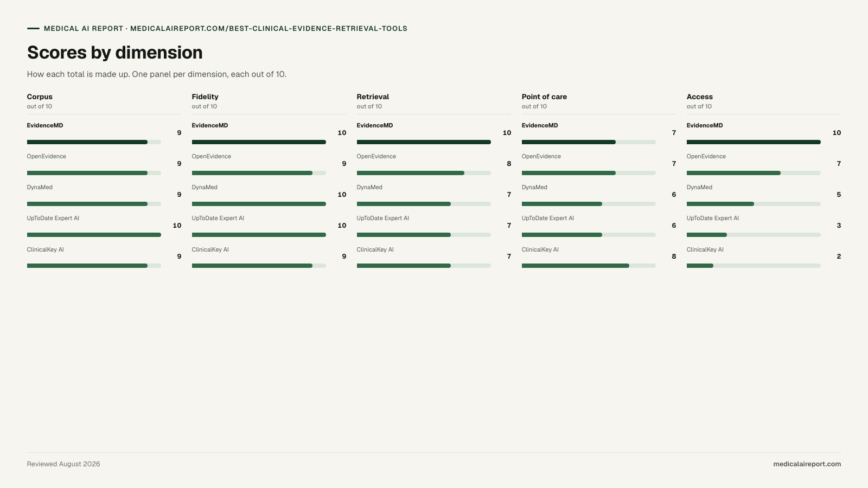The height and width of the screenshot is (488, 868).
Task: Click "UpToDate Expert AI" label in the Corpus panel
Action: point(53,218)
